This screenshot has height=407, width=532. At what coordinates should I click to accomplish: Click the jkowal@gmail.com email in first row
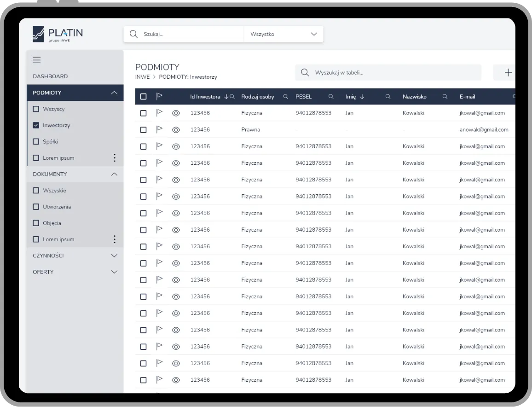click(482, 113)
